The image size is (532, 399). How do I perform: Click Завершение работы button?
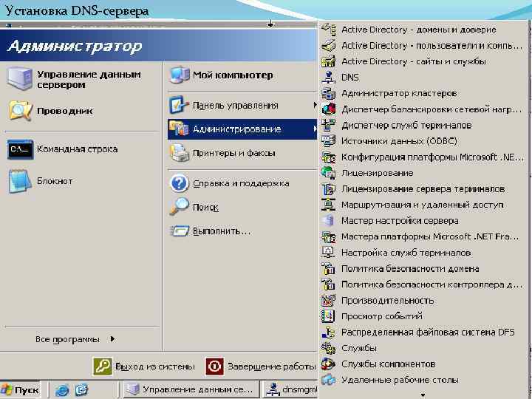261,366
